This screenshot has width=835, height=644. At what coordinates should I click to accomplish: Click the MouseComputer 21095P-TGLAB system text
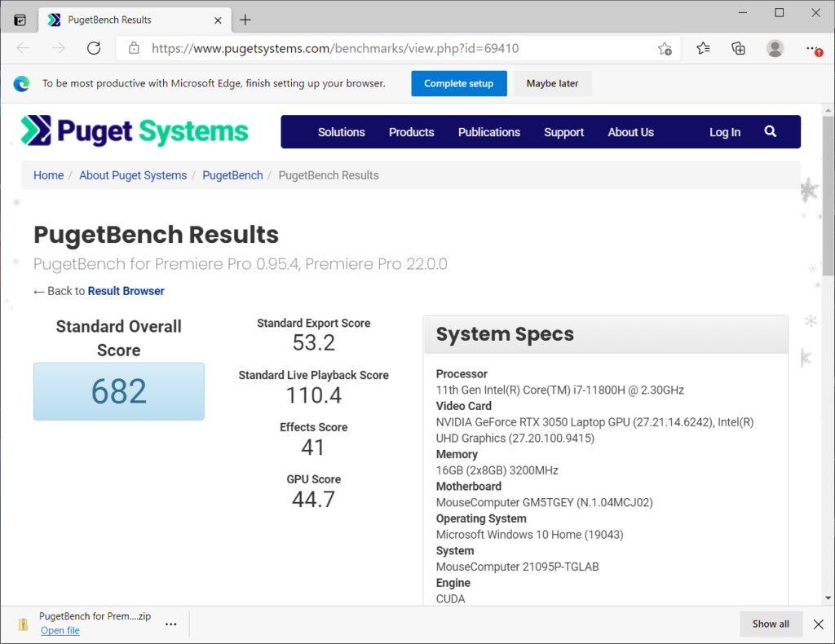[x=517, y=567]
